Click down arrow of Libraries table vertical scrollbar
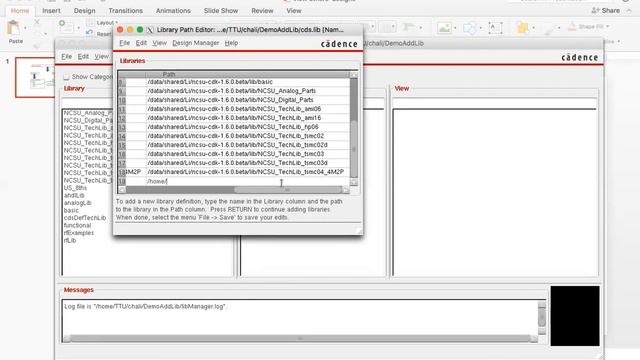This screenshot has height=360, width=640. (x=354, y=182)
